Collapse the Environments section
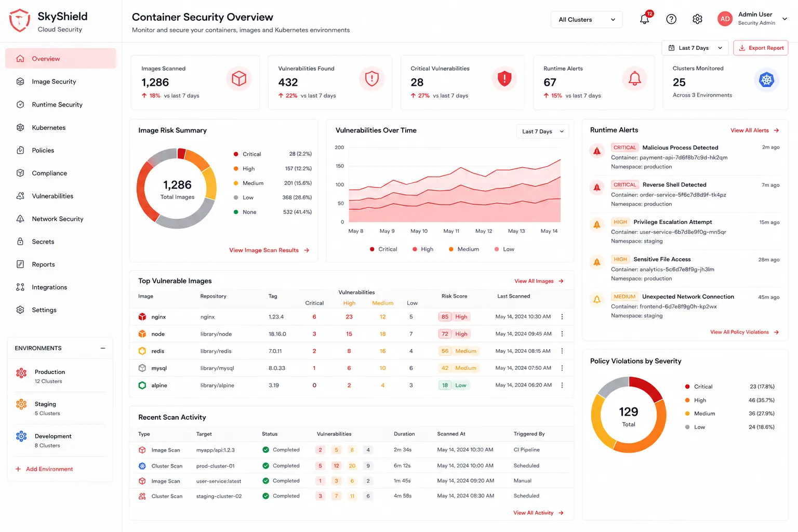This screenshot has width=798, height=532. 103,348
